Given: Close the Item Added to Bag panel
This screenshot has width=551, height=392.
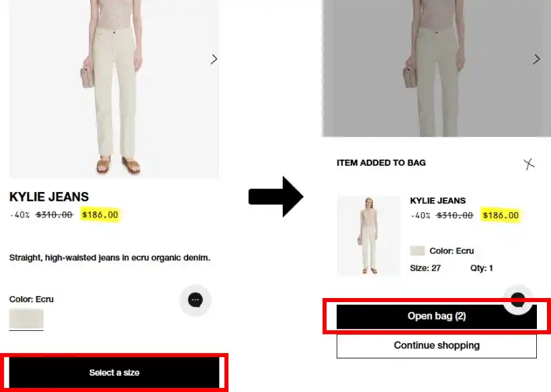Looking at the screenshot, I should point(529,164).
